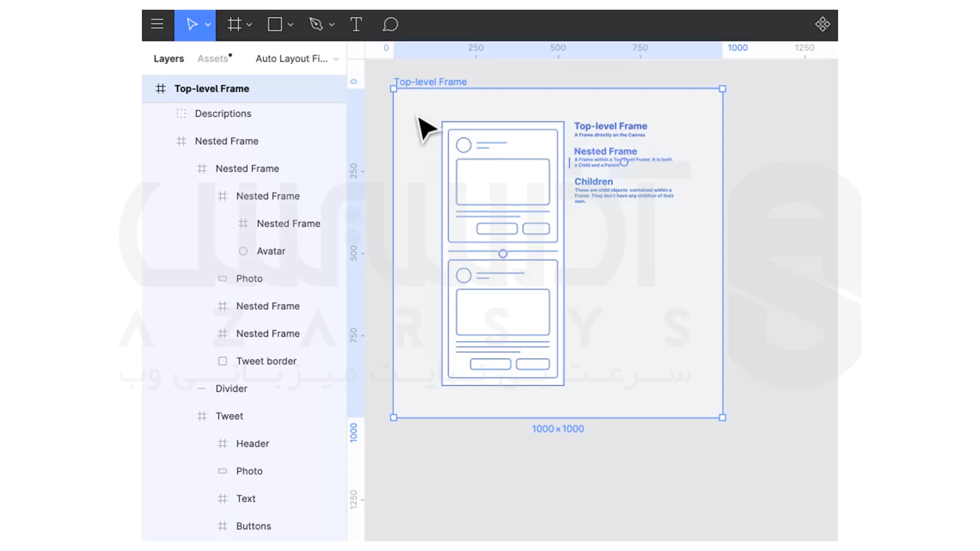
Task: Select the Top-level Frame layer row
Action: click(244, 89)
